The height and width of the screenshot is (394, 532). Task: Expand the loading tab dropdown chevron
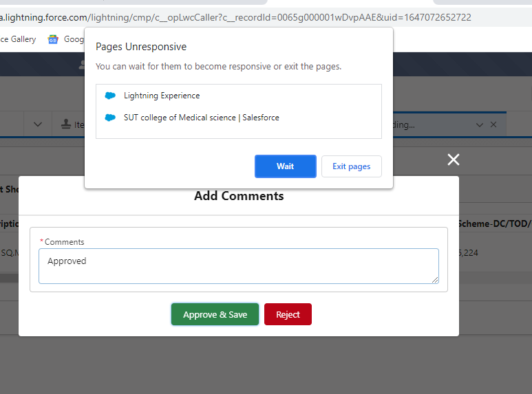tap(480, 124)
